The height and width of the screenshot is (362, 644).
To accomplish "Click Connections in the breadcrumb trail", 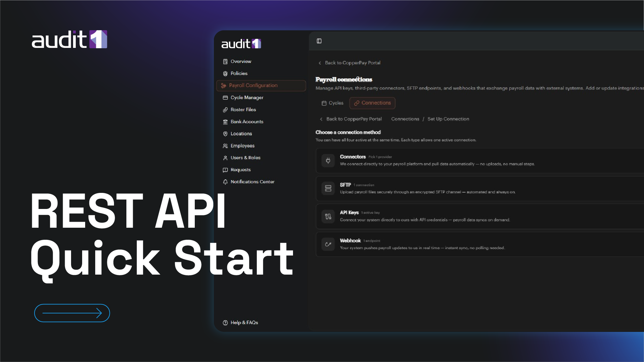I will pyautogui.click(x=405, y=119).
